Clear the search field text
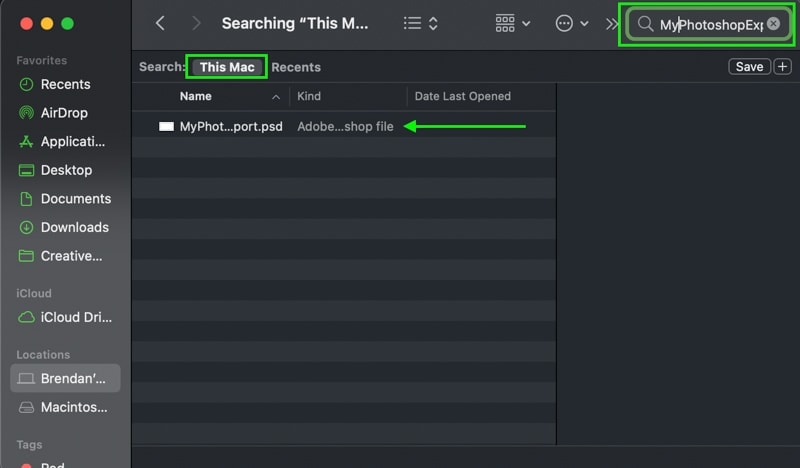Image resolution: width=800 pixels, height=468 pixels. point(773,23)
